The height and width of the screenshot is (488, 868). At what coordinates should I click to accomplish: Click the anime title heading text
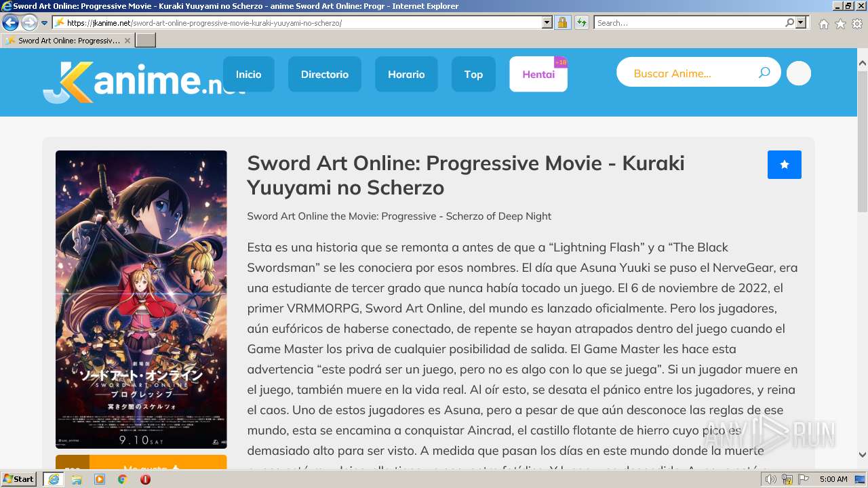tap(466, 175)
